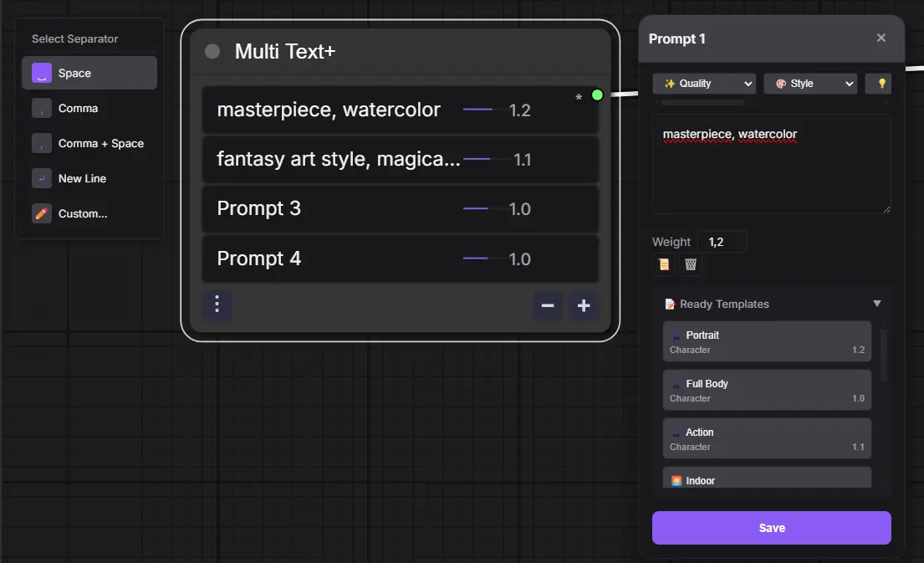This screenshot has height=563, width=924.
Task: Click the trash can icon under Weight
Action: click(x=691, y=264)
